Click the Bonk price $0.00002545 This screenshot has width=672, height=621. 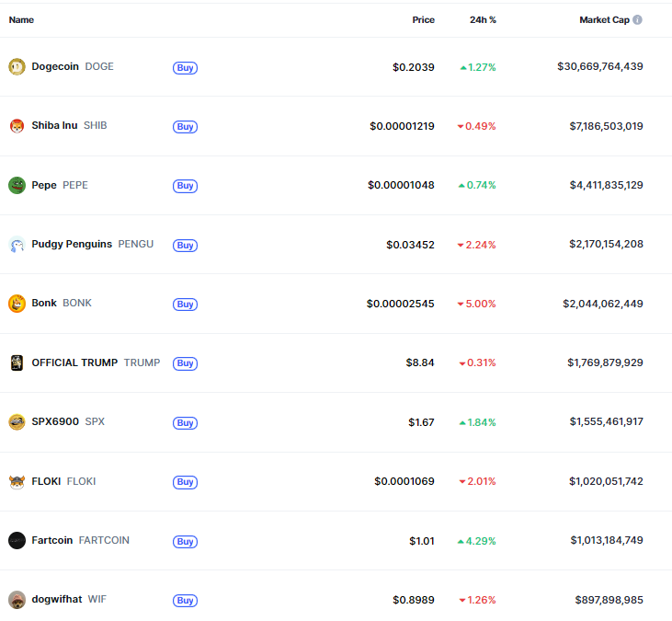pyautogui.click(x=400, y=305)
